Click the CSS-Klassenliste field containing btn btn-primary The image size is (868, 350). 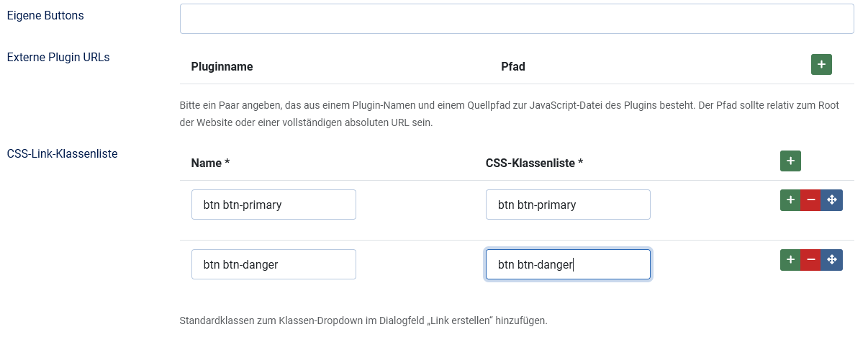click(x=568, y=205)
